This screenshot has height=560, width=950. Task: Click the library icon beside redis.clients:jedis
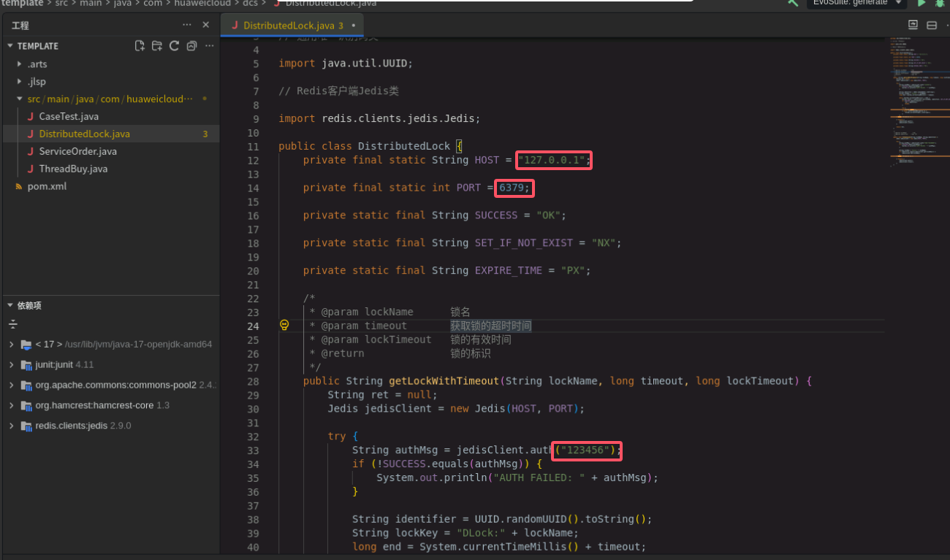coord(26,426)
